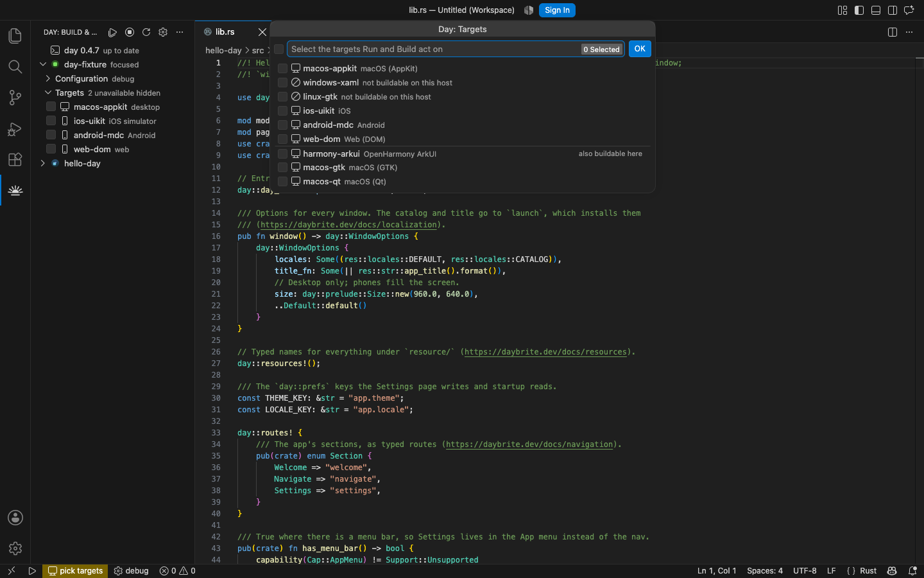Click the Run play icon in Day panel header

tap(113, 32)
